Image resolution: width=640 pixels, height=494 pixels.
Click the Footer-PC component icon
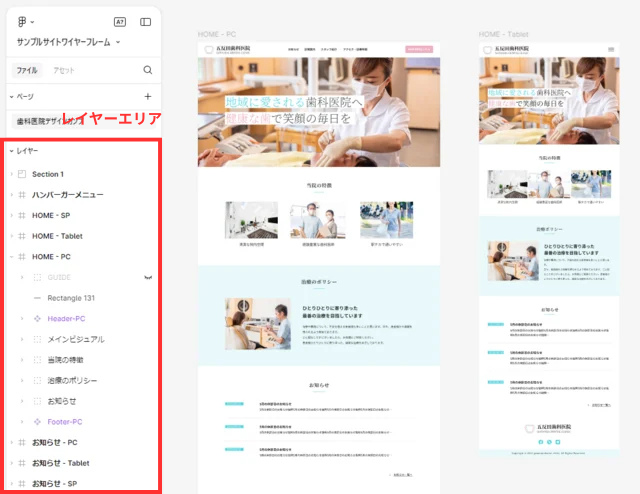pos(38,422)
